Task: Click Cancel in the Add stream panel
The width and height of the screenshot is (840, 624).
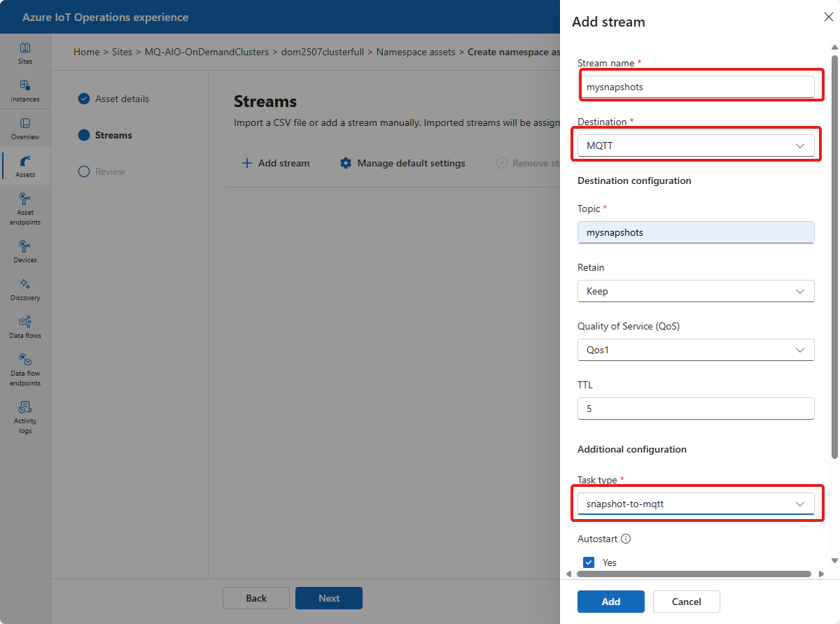Action: 687,602
